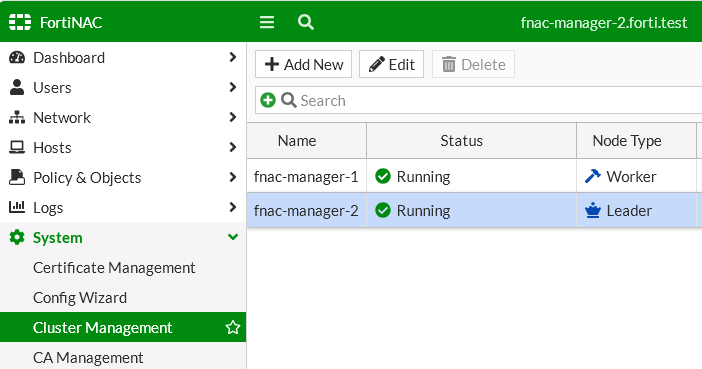Open the Dashboard menu item
702x369 pixels.
click(123, 57)
